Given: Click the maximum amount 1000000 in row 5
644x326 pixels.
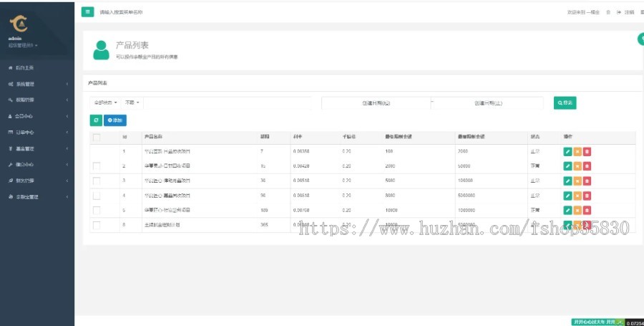Looking at the screenshot, I should [x=466, y=210].
